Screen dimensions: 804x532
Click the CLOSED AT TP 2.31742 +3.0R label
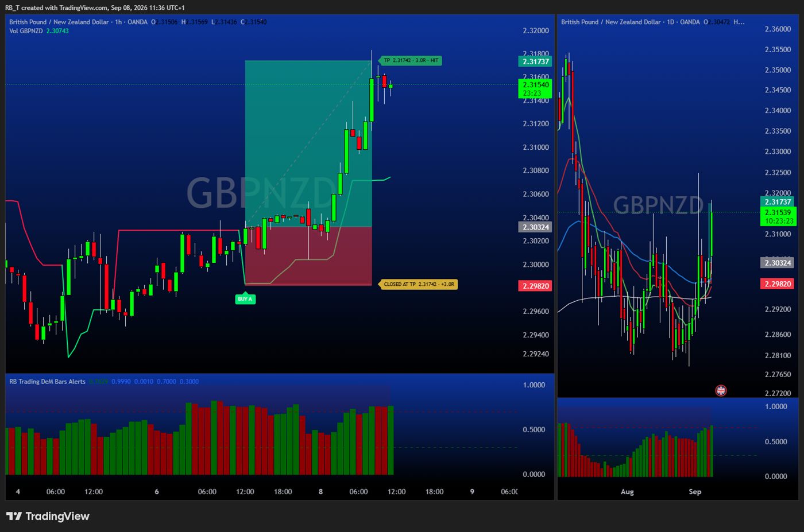[419, 284]
